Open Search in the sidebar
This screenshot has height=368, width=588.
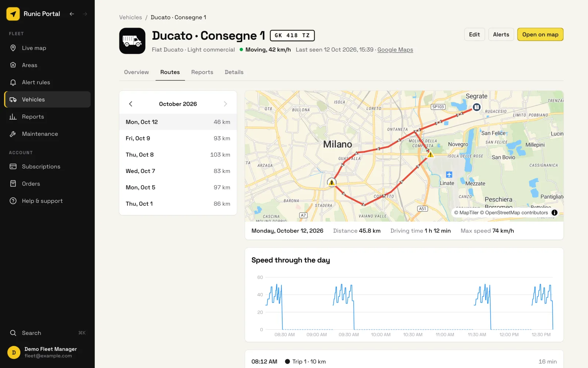(47, 333)
